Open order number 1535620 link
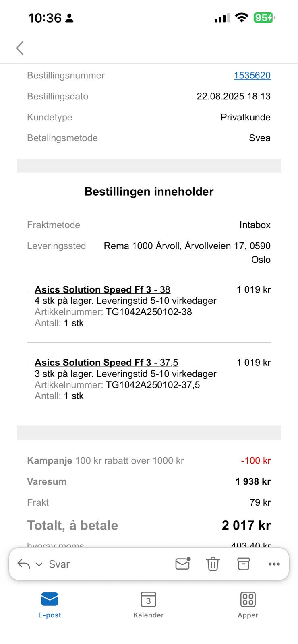298x644 pixels. coord(252,76)
